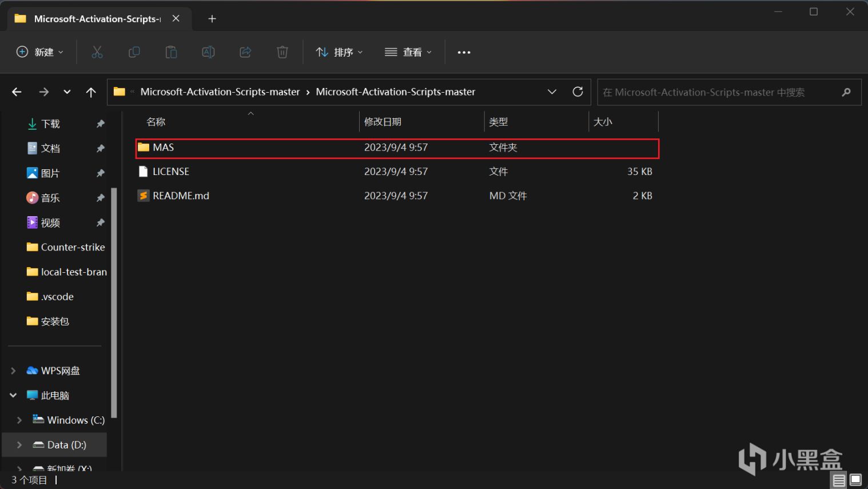Screen dimensions: 868x489
Task: Open 文档 in the sidebar
Action: pyautogui.click(x=50, y=148)
